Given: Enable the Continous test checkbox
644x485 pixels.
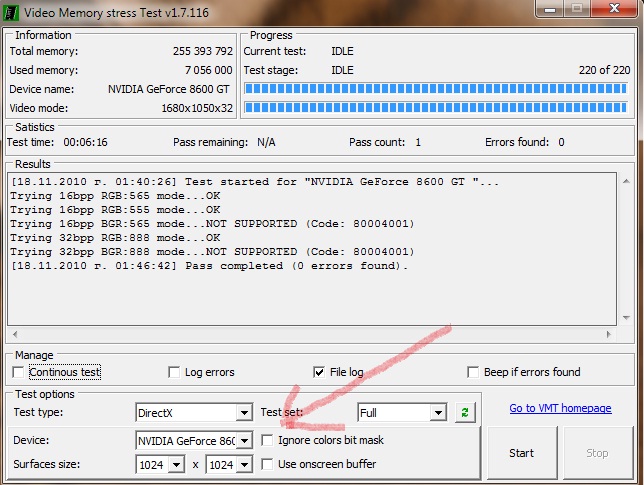Looking at the screenshot, I should coord(18,372).
